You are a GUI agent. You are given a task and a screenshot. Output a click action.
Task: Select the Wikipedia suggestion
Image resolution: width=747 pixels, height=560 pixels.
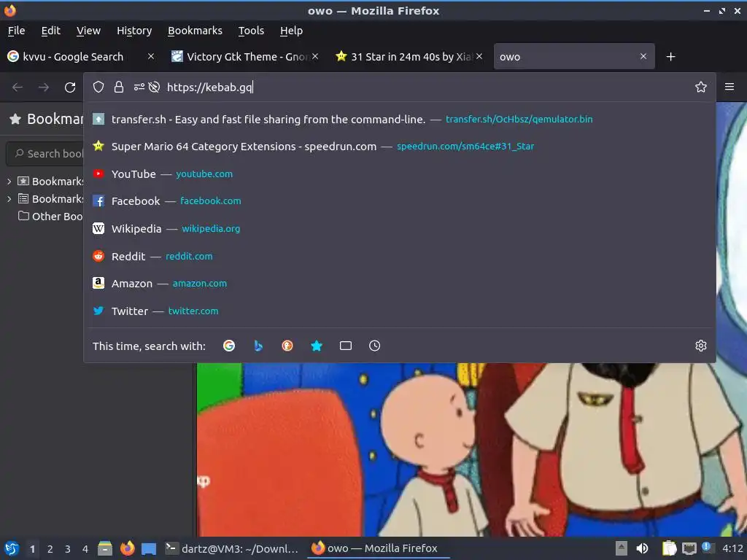400,228
